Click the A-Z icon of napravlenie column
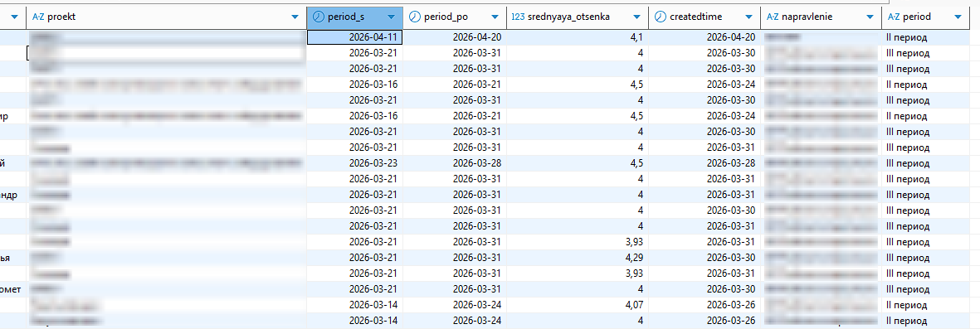 click(772, 17)
